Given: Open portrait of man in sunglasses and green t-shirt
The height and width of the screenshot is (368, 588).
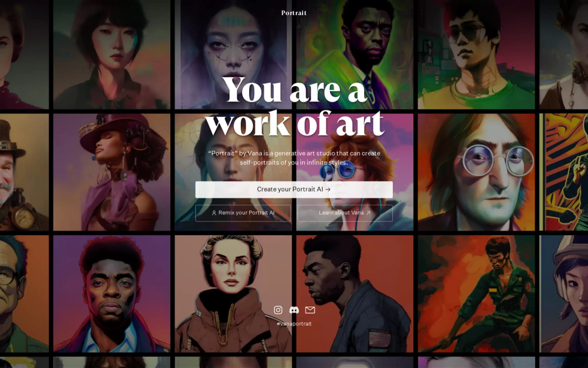Looking at the screenshot, I should pos(476,54).
